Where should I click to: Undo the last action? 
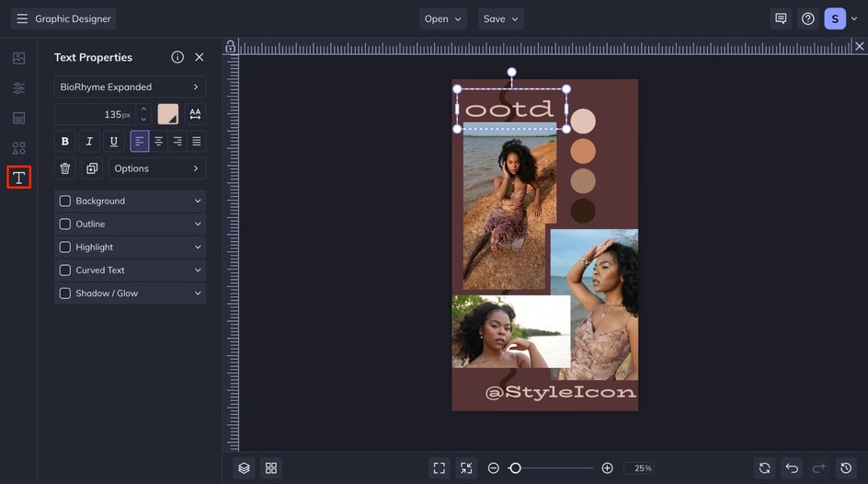(x=792, y=468)
